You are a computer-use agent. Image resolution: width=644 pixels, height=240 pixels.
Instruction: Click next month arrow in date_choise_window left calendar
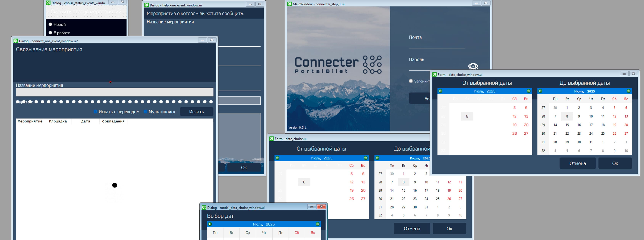pyautogui.click(x=529, y=91)
